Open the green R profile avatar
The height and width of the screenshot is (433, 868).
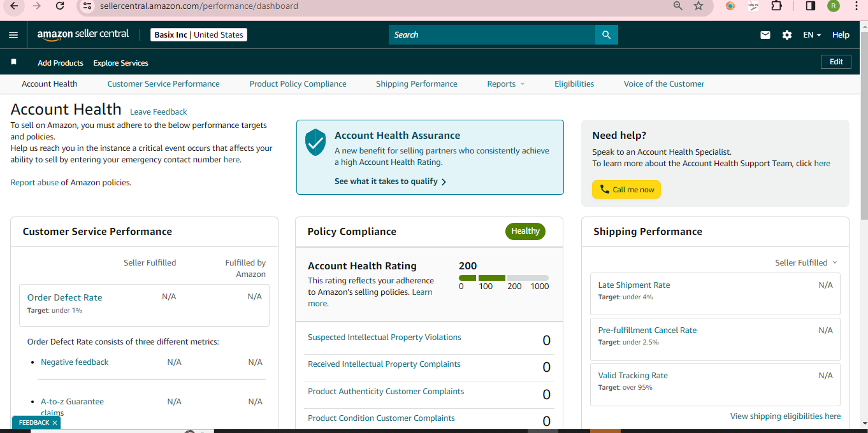click(x=834, y=6)
